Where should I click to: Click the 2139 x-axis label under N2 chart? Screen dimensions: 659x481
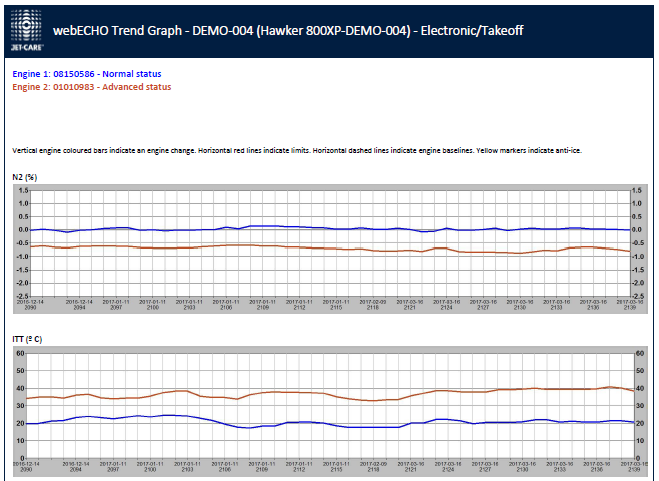tap(630, 307)
